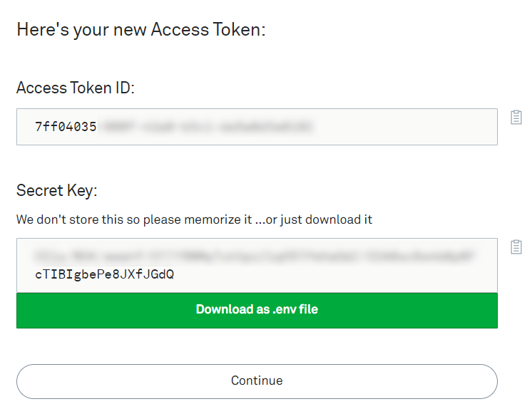Click the blurred part of the token ID
Image resolution: width=532 pixels, height=404 pixels.
(208, 127)
